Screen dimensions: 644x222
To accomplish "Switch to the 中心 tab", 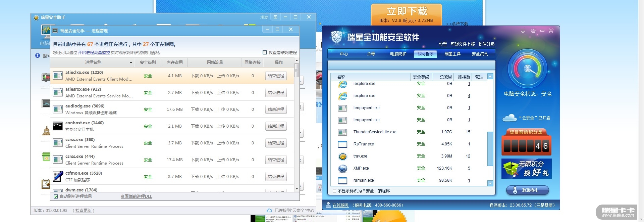I will [344, 54].
